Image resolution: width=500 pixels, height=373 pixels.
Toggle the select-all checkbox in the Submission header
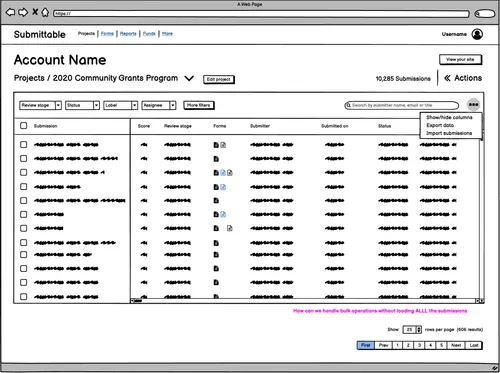tap(23, 126)
